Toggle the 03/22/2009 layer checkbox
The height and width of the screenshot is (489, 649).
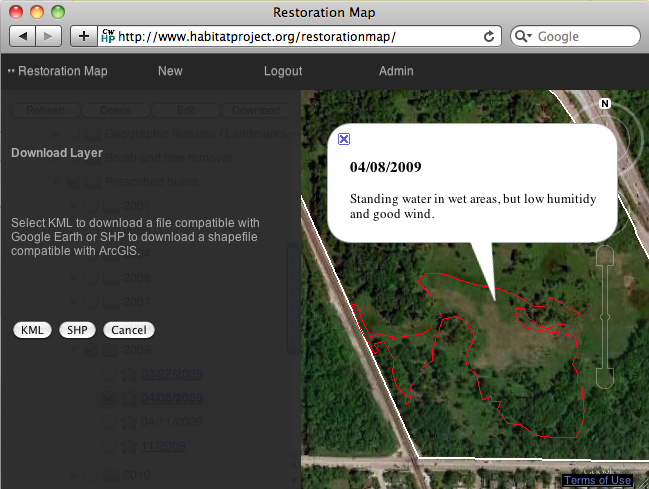(109, 374)
